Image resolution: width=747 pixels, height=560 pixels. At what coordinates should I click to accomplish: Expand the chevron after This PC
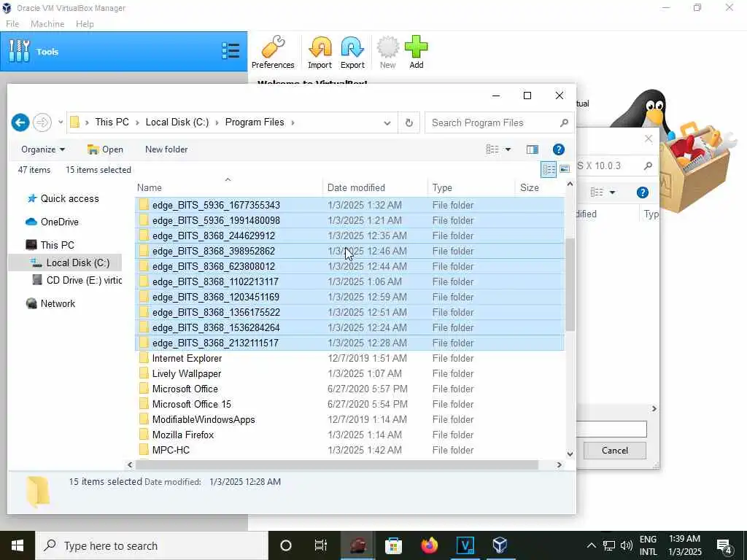[137, 122]
